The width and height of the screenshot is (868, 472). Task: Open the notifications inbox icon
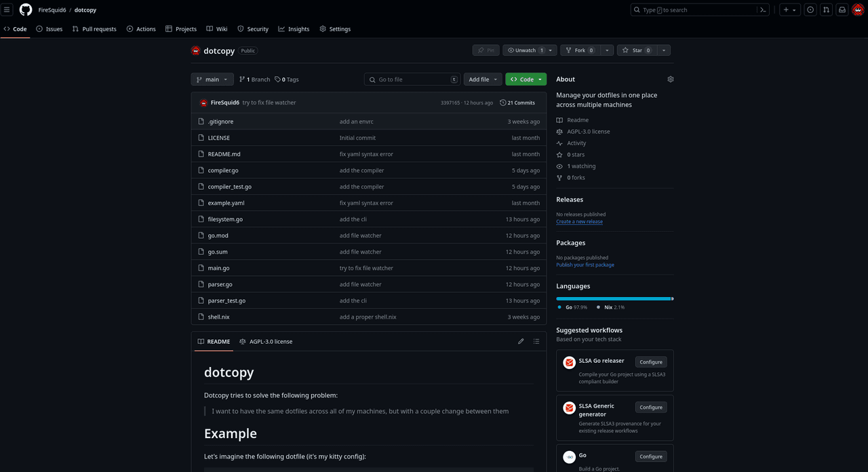842,10
